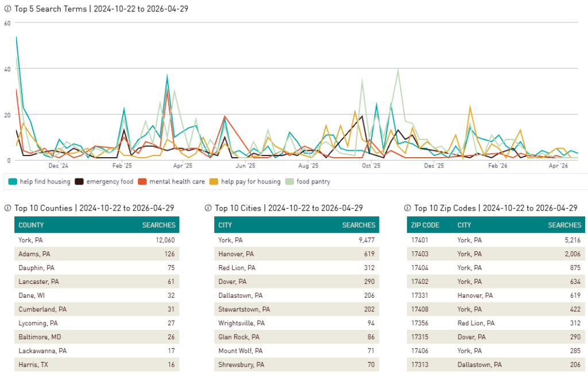This screenshot has height=378, width=588.
Task: Select York, PA row in counties table
Action: 96,240
